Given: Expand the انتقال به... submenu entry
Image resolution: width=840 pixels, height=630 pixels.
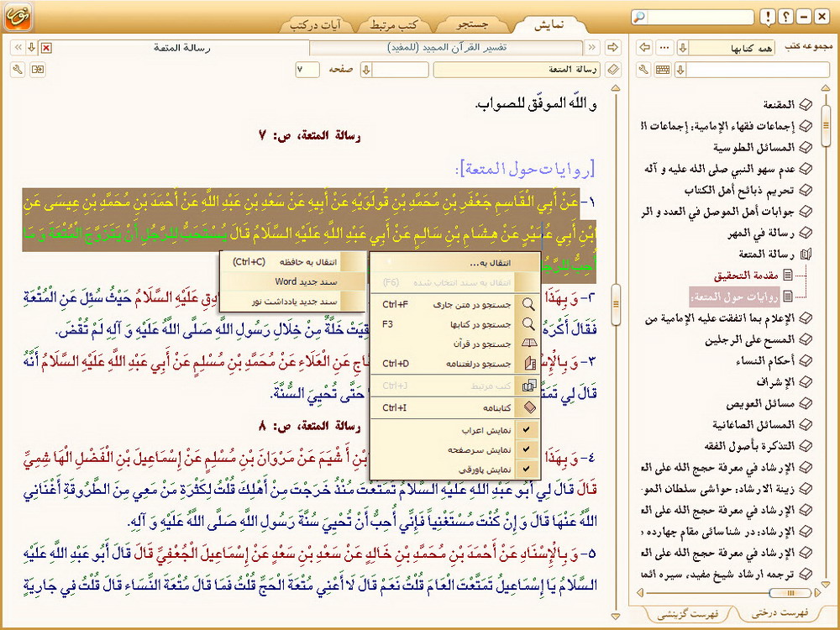Looking at the screenshot, I should pos(455,262).
